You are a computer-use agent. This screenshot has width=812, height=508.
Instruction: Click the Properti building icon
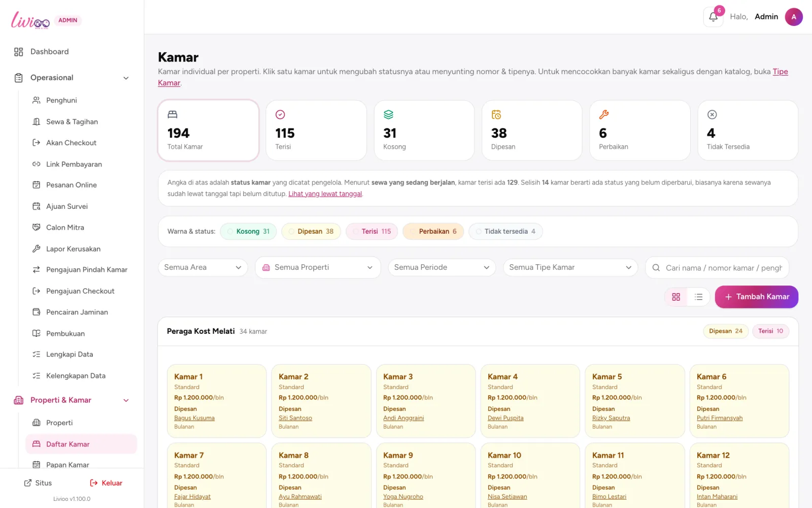tap(37, 423)
